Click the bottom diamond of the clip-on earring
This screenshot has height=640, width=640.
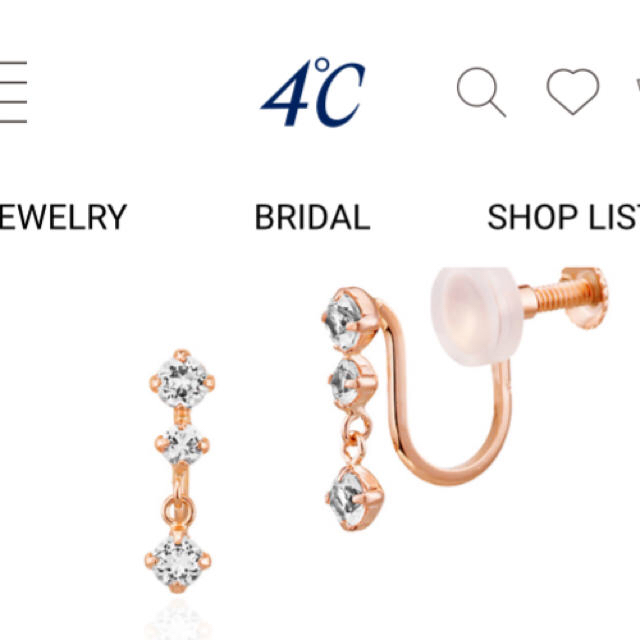tap(354, 498)
